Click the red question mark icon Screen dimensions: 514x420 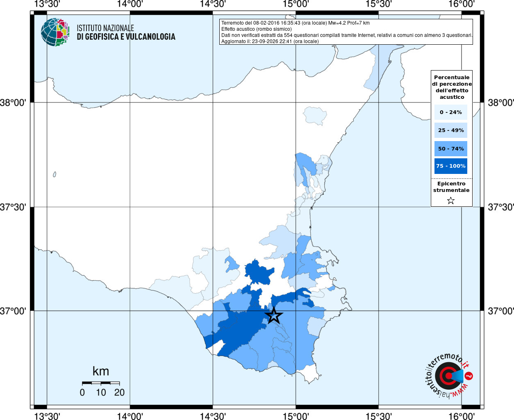pos(469,376)
